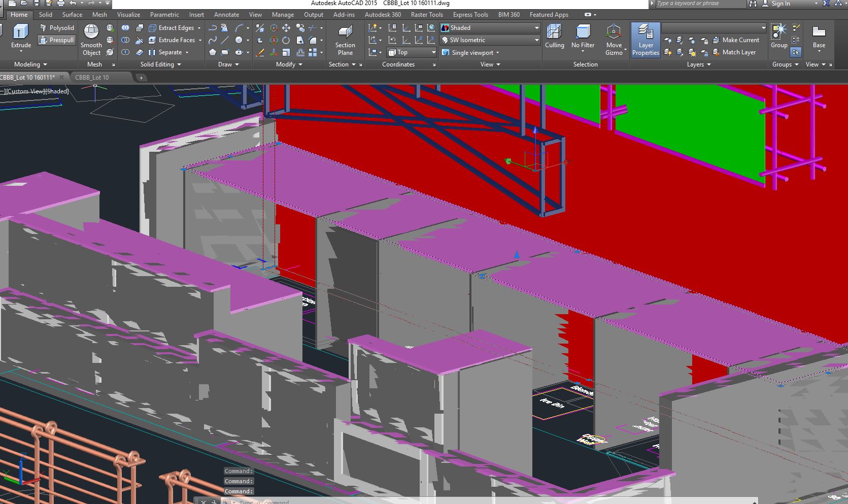This screenshot has height=504, width=848.
Task: Expand the Layers panel
Action: coord(699,64)
